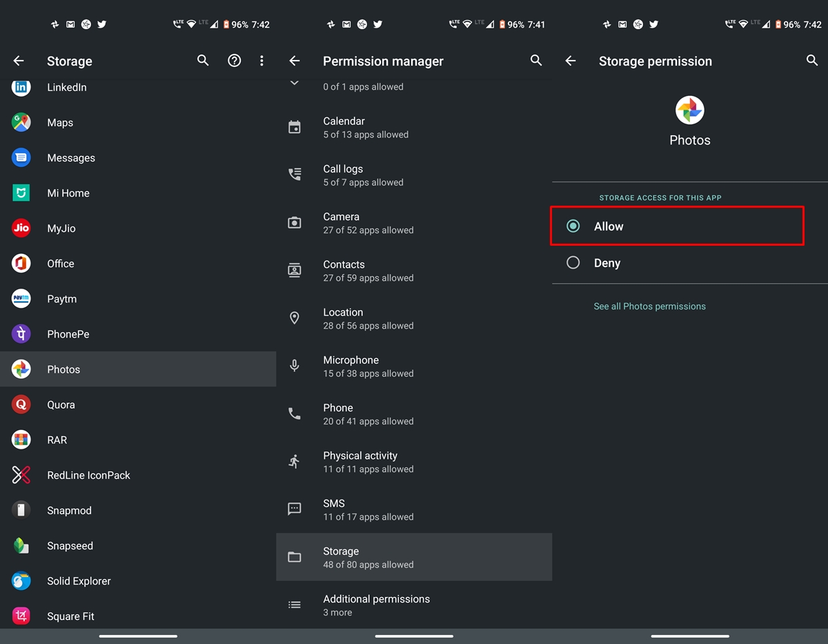Tap the "27 of 52 apps allowed" text
This screenshot has height=644, width=828.
pos(368,230)
